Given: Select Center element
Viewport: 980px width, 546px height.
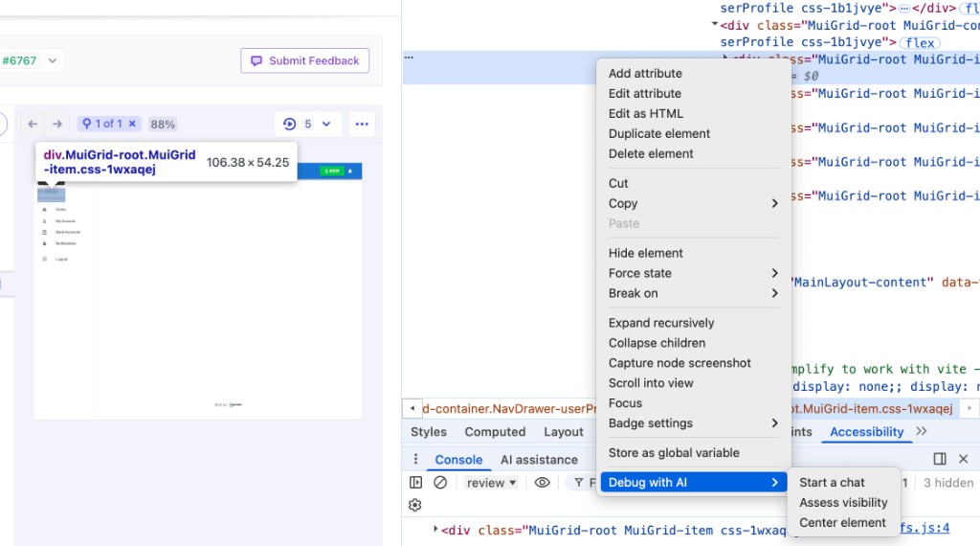Looking at the screenshot, I should click(842, 522).
